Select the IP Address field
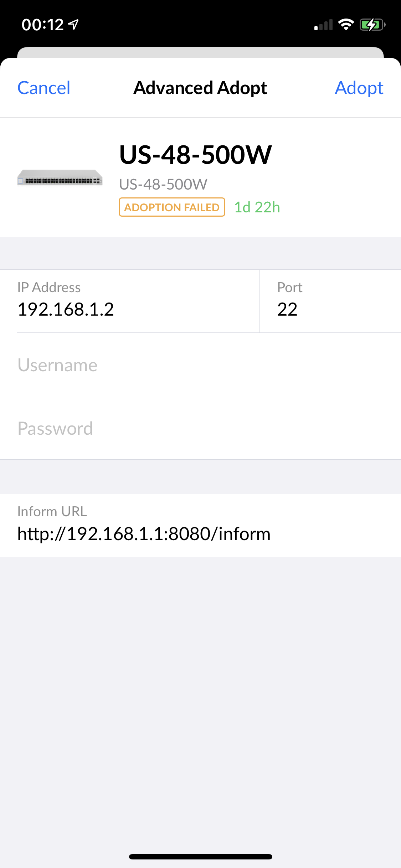 130,301
